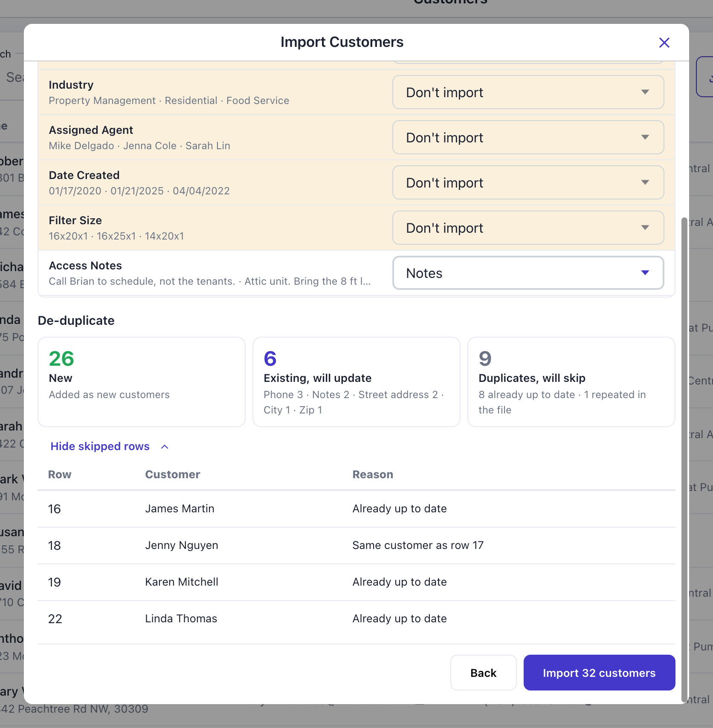Select the 26 New customers card
The width and height of the screenshot is (713, 728).
pyautogui.click(x=142, y=382)
